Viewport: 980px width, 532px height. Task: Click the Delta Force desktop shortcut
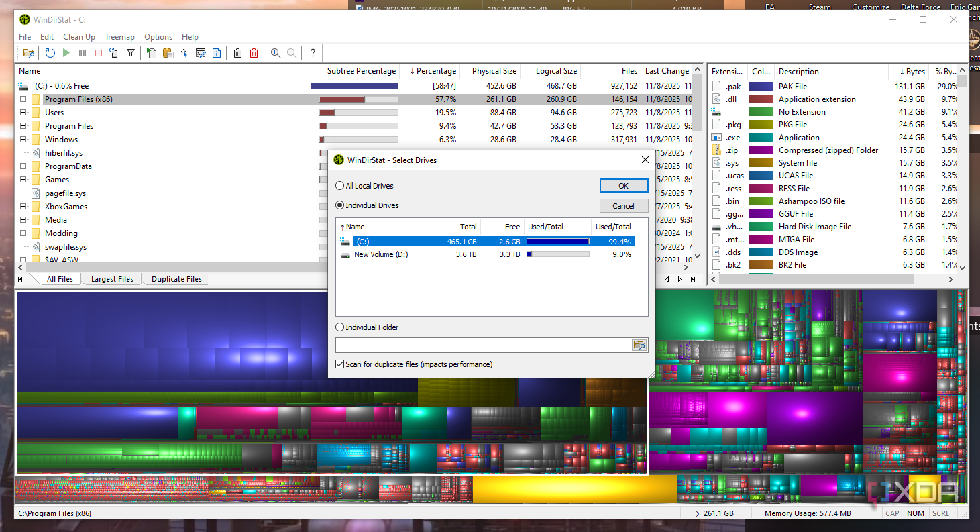920,6
